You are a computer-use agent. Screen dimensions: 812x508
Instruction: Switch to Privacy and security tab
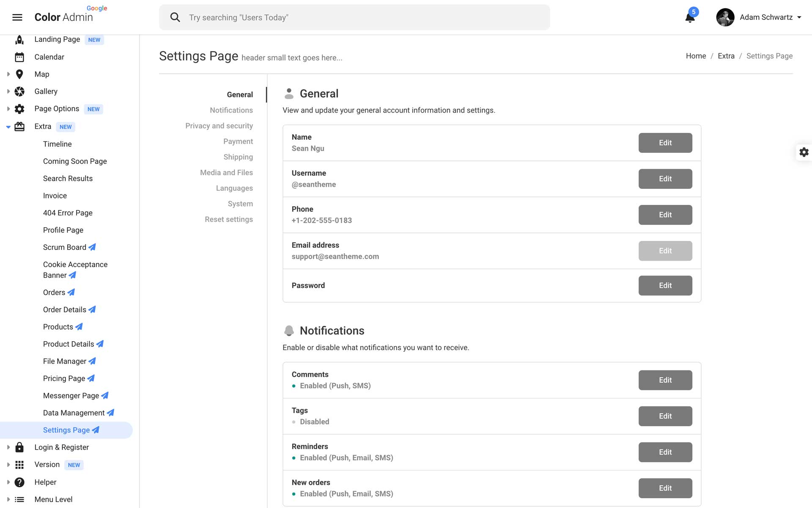point(219,126)
